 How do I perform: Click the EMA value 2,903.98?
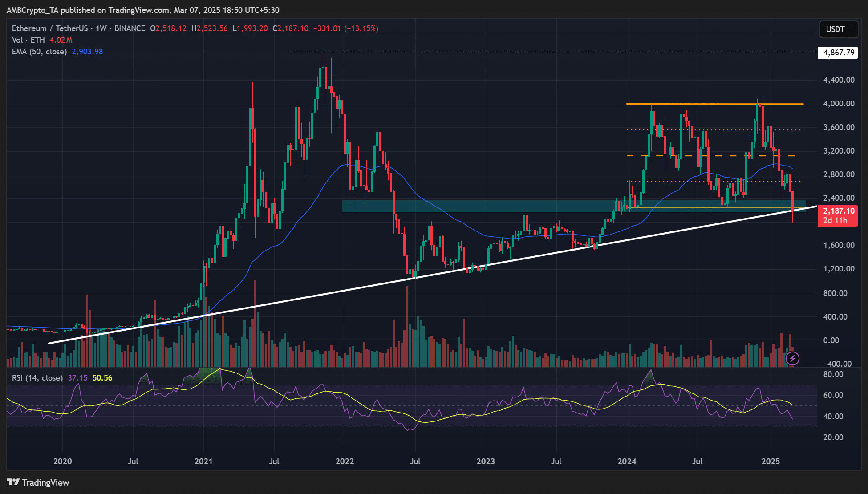pyautogui.click(x=87, y=52)
